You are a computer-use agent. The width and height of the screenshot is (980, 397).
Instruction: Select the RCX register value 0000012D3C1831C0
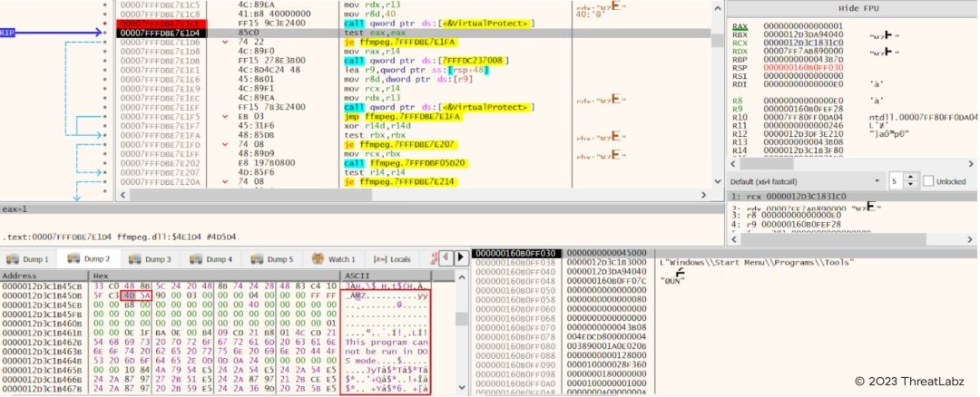[803, 44]
